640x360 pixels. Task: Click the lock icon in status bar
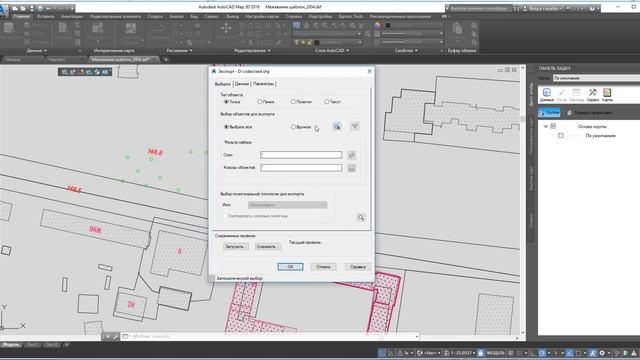click(481, 353)
